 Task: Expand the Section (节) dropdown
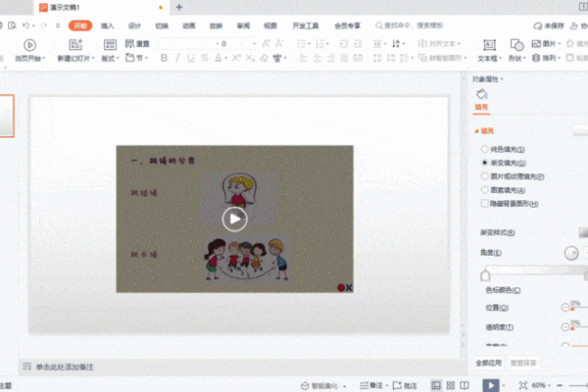pyautogui.click(x=146, y=58)
